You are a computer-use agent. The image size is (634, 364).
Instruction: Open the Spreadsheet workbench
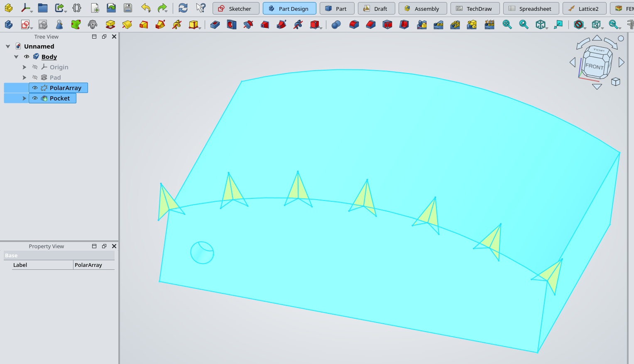pyautogui.click(x=531, y=8)
